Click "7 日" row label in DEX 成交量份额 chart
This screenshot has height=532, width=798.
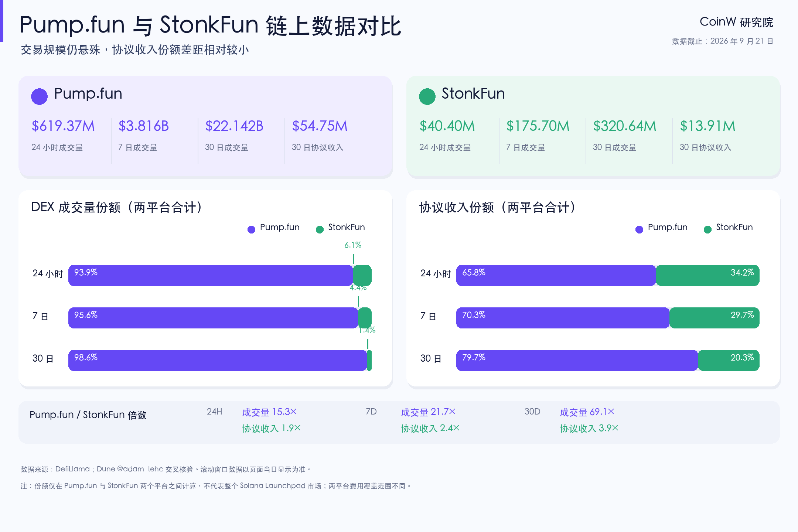(41, 316)
